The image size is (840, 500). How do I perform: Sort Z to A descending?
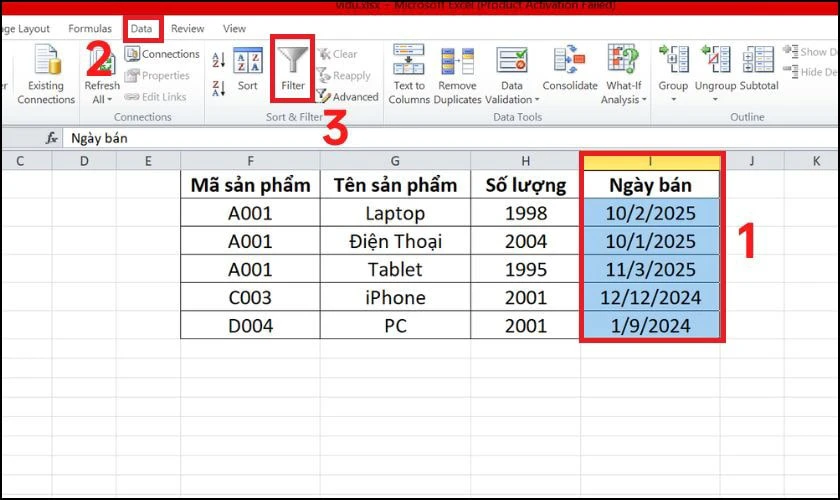click(218, 88)
